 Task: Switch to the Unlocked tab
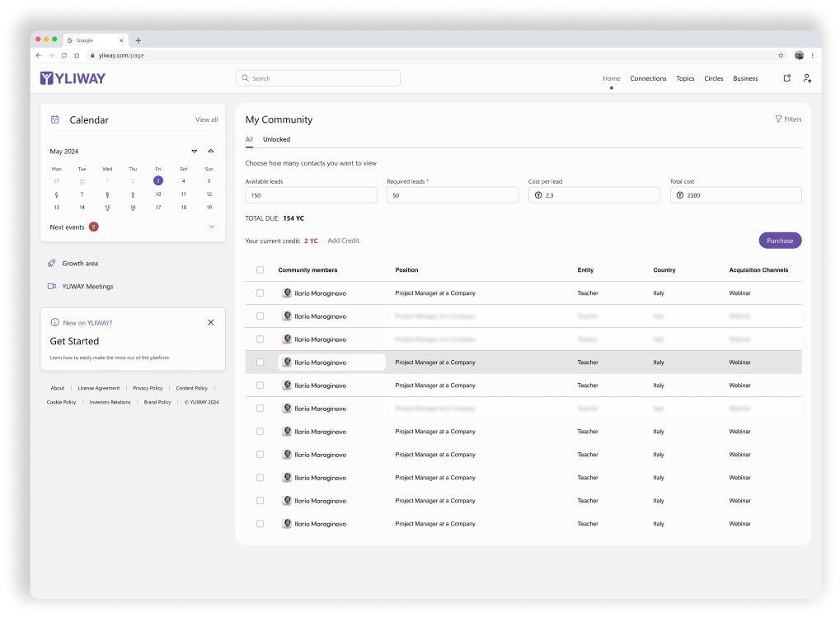click(276, 139)
